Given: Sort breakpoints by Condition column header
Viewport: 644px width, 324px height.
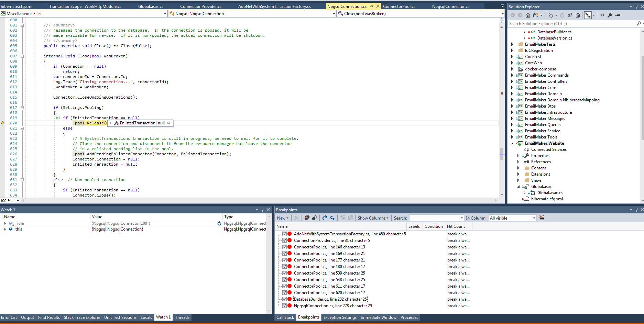Looking at the screenshot, I should [434, 226].
